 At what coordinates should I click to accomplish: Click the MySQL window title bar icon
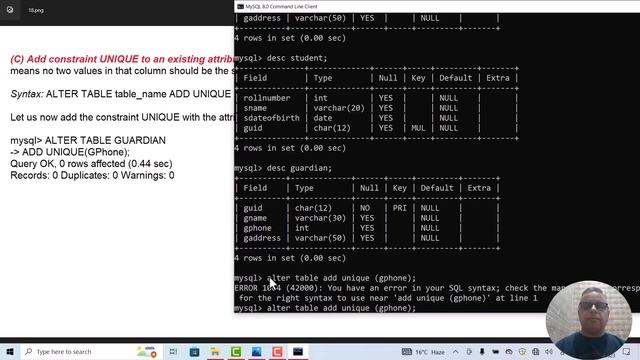click(x=240, y=7)
